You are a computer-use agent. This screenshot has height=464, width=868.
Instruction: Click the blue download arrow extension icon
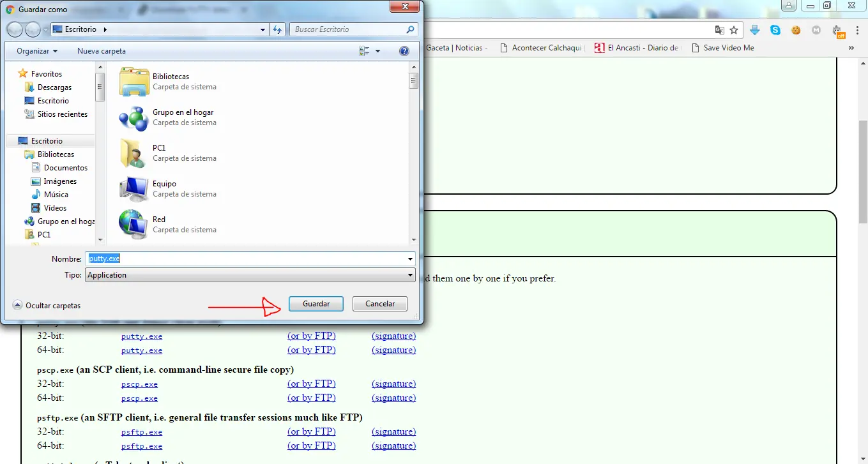[x=755, y=30]
